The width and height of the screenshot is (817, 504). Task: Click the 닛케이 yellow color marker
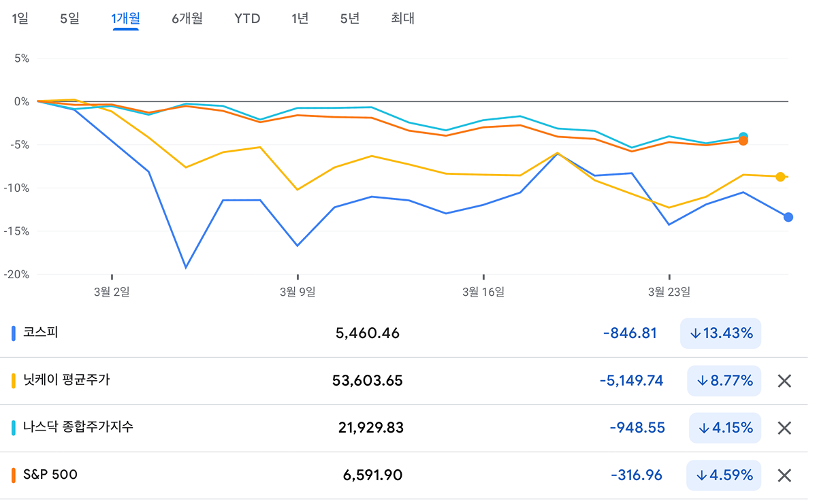tap(14, 381)
